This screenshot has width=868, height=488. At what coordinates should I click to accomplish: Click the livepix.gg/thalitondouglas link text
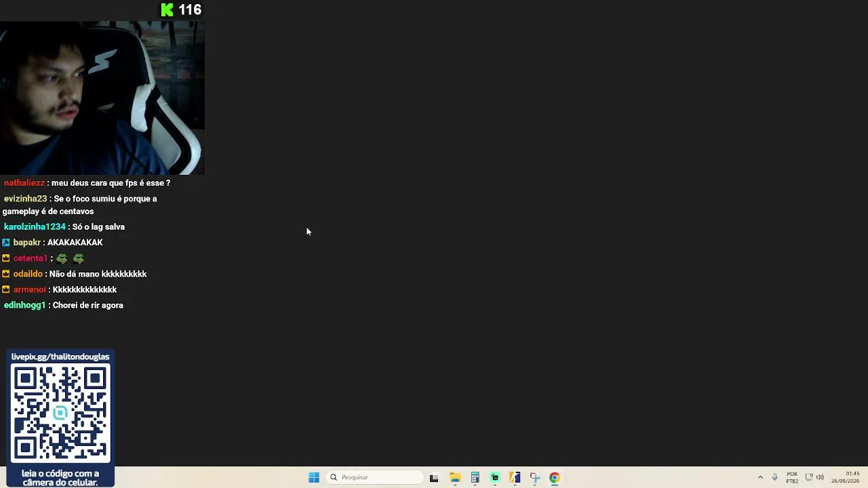point(60,357)
